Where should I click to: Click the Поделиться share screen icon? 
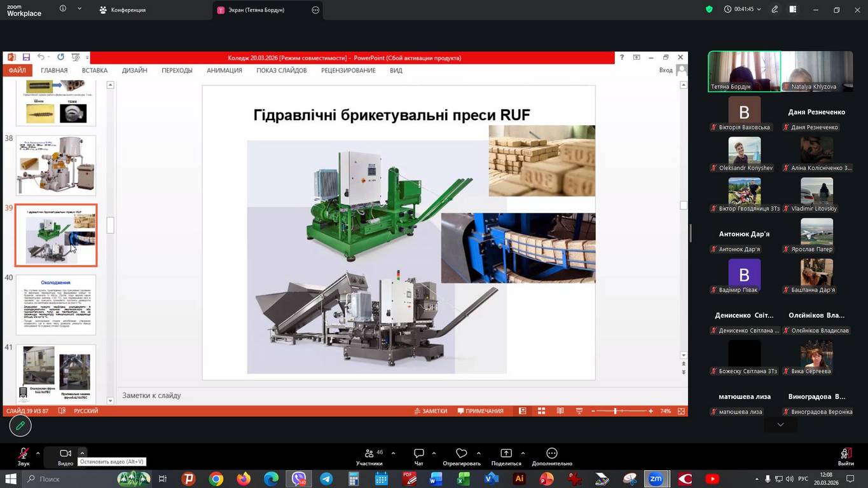pyautogui.click(x=506, y=454)
